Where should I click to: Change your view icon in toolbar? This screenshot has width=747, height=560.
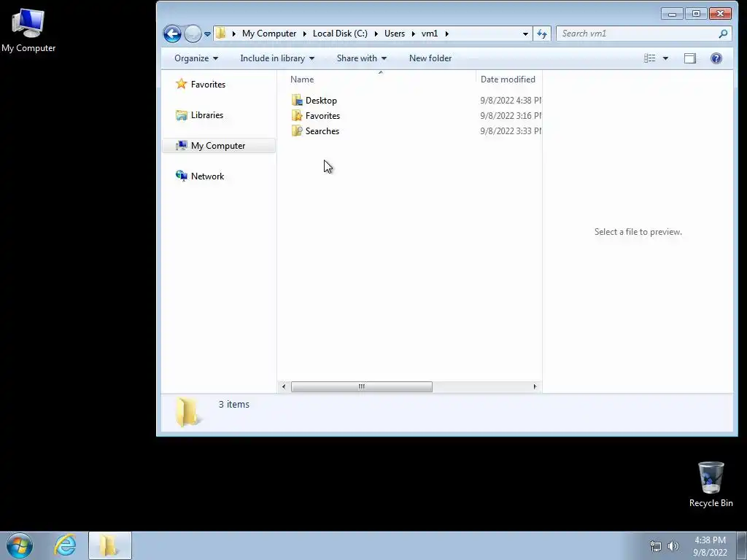[650, 58]
